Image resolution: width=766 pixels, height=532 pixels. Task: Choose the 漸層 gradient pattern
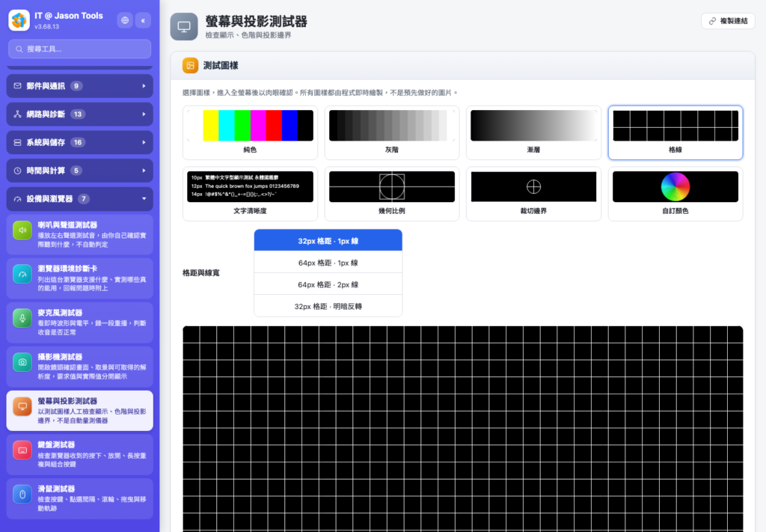point(533,133)
